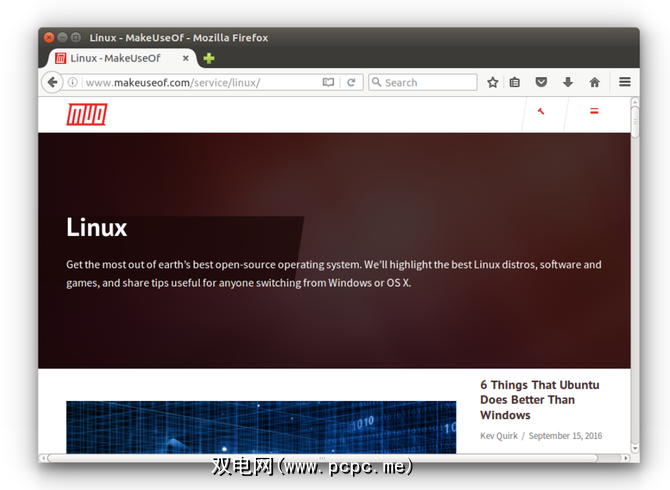Open author Kev Quirk link
Image resolution: width=670 pixels, height=490 pixels.
tap(499, 436)
